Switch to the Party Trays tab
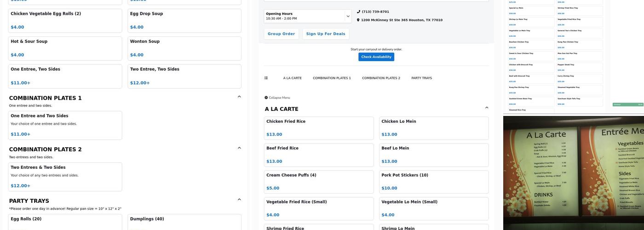Viewport: 644px width, 230px height. 421,78
